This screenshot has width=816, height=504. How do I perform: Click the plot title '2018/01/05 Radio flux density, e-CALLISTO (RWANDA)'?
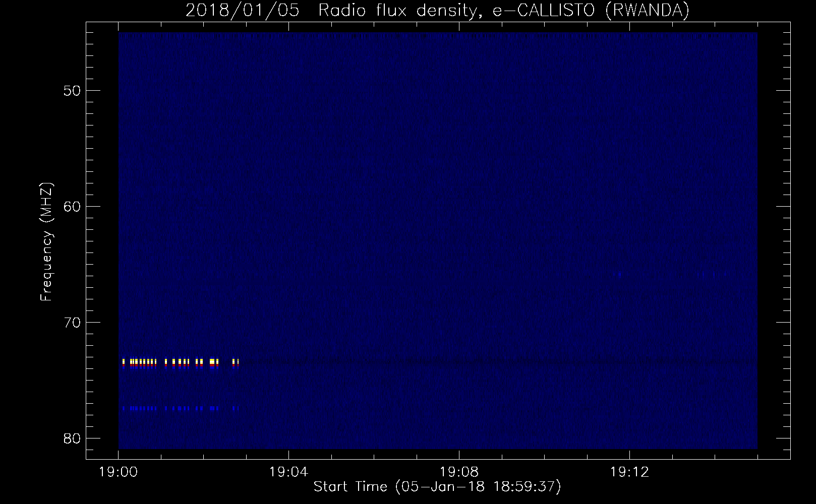point(437,10)
